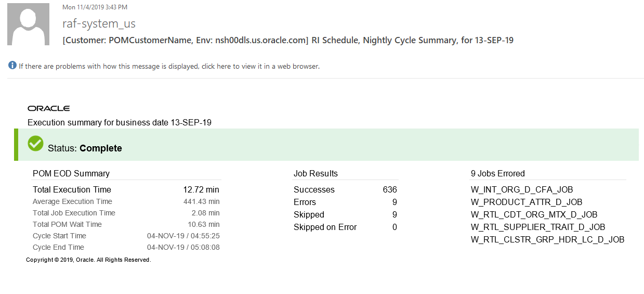Select the W_PRODUCT_ATTR_D_JOB entry
This screenshot has height=294, width=644.
coord(527,202)
